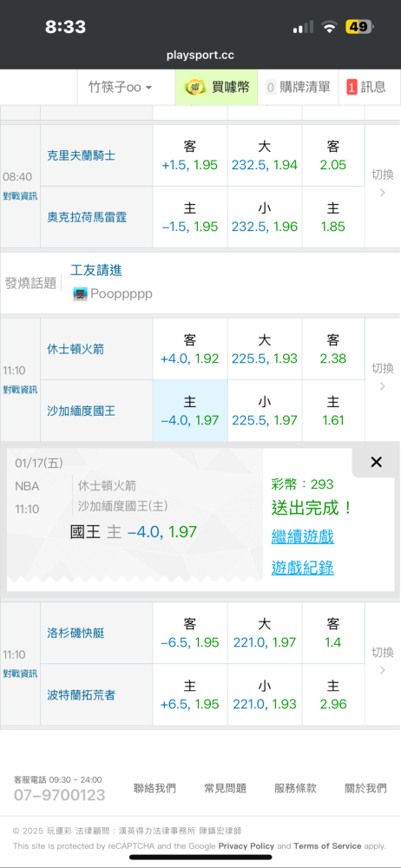Select 小 225.5, 1.97 under bet
Image resolution: width=401 pixels, height=868 pixels.
[264, 411]
